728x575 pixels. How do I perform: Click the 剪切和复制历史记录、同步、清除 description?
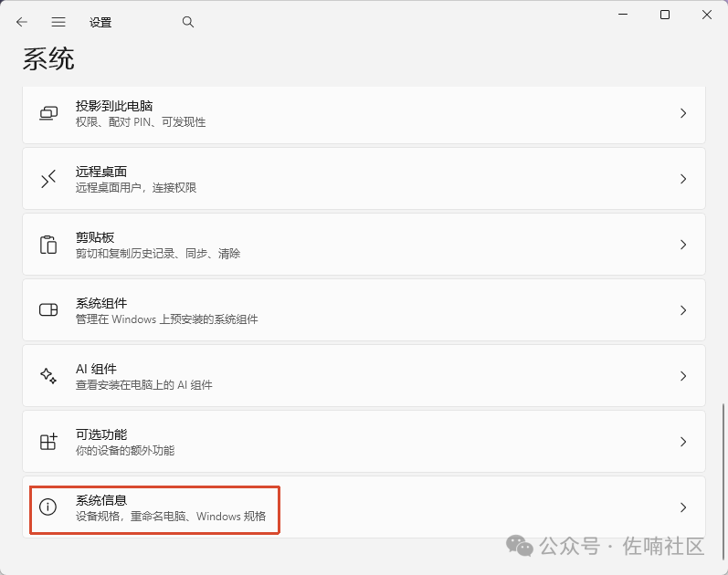click(x=158, y=254)
